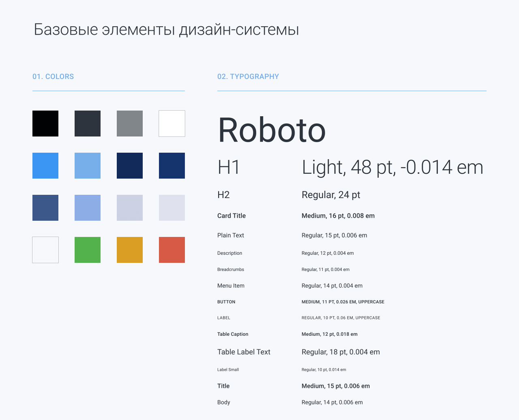Select the green color swatch
Viewport: 519px width, 420px height.
click(x=88, y=250)
